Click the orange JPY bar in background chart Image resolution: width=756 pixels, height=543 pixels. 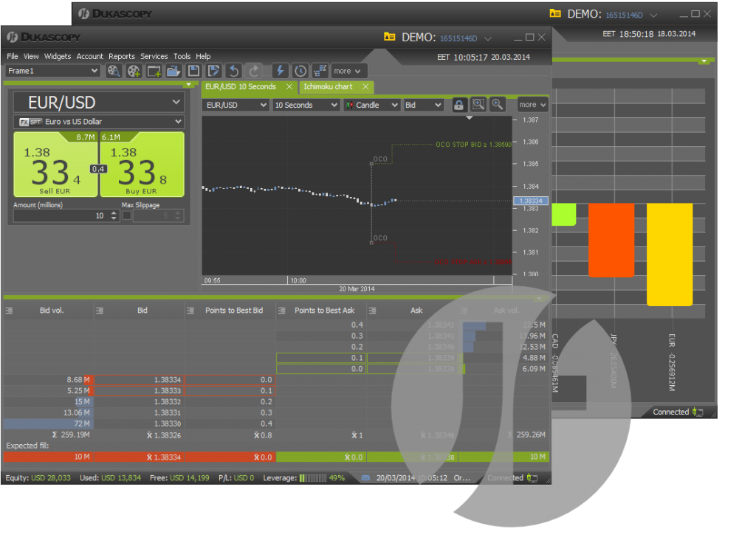611,240
